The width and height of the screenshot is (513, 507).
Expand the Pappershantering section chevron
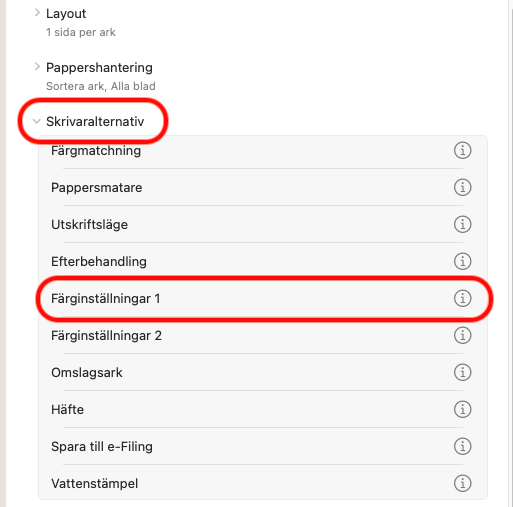click(37, 67)
